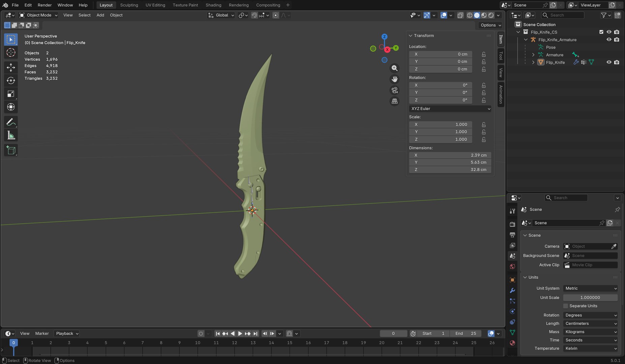This screenshot has width=625, height=364.
Task: Open the Add menu in viewport
Action: click(100, 15)
